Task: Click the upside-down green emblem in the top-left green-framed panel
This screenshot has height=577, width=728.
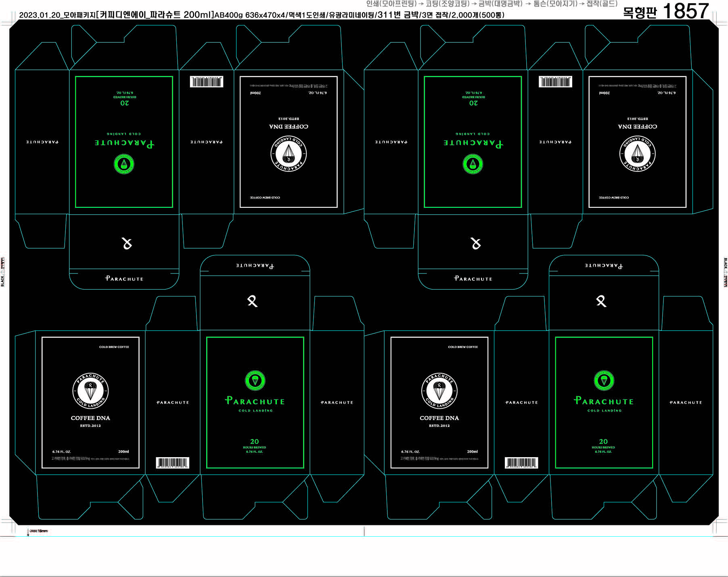Action: click(124, 164)
